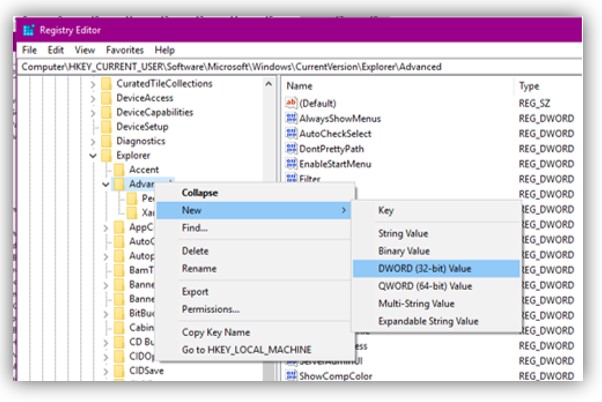The image size is (602, 402).
Task: Click the AutoCheckSelect DWORD icon
Action: tap(291, 133)
